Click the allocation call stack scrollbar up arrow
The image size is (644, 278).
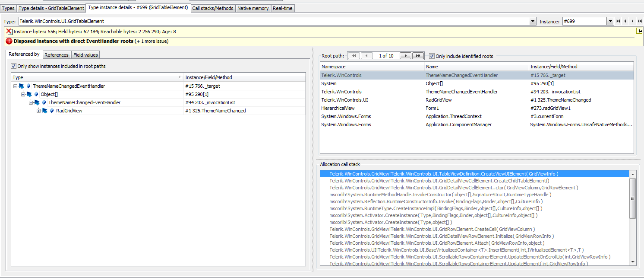pyautogui.click(x=633, y=173)
